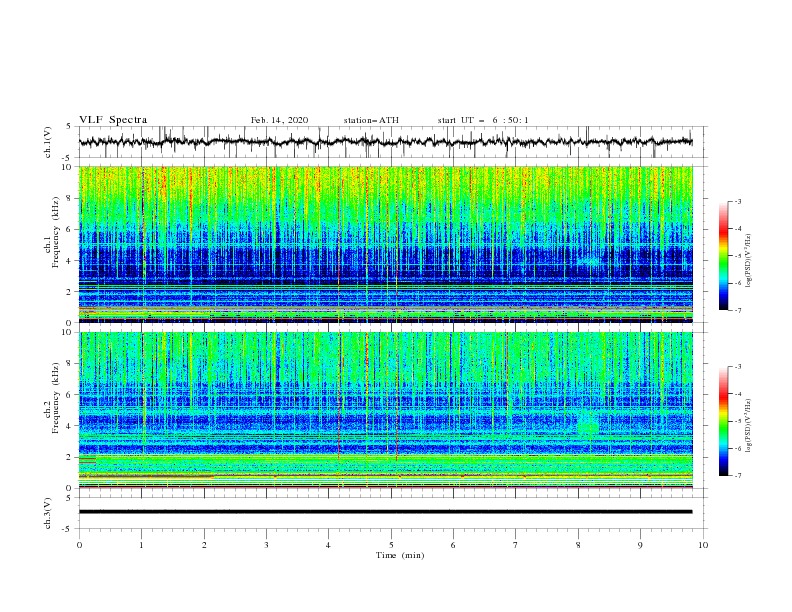Click the "3" tick on Time axis
792x612 pixels.
coord(266,545)
